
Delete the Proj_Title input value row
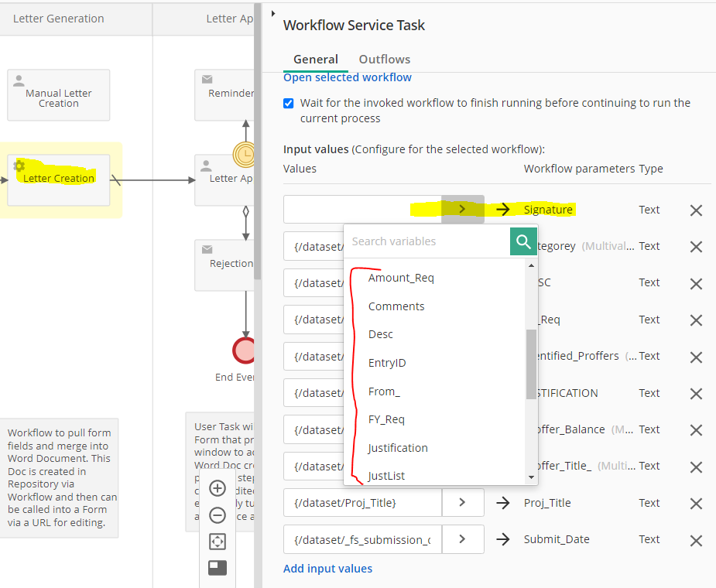point(696,504)
